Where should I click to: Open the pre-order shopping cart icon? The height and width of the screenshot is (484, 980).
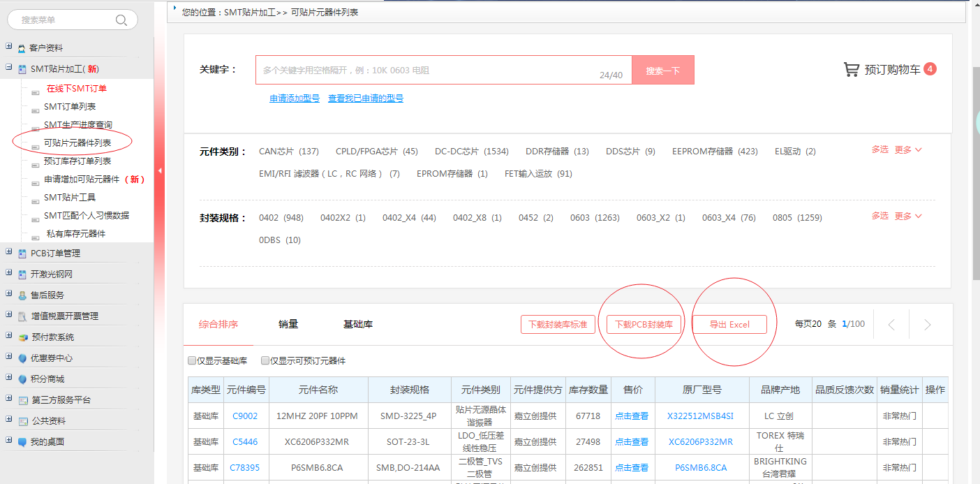tap(851, 70)
